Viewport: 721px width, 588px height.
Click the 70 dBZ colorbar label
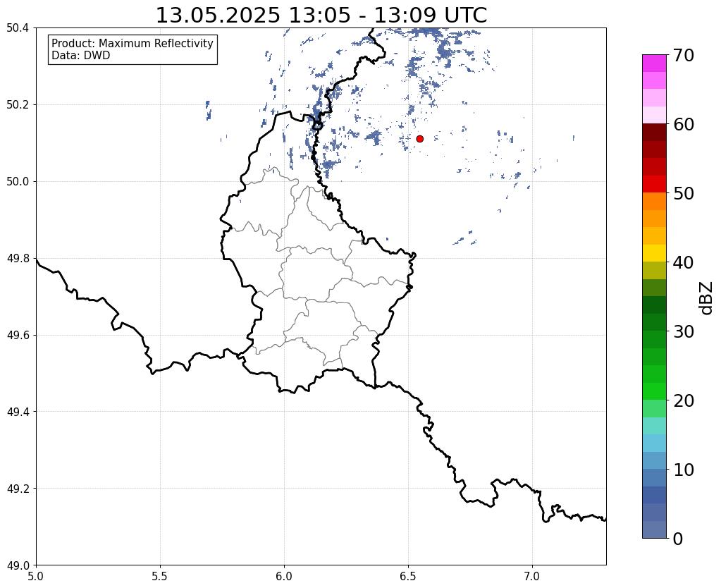click(x=684, y=55)
